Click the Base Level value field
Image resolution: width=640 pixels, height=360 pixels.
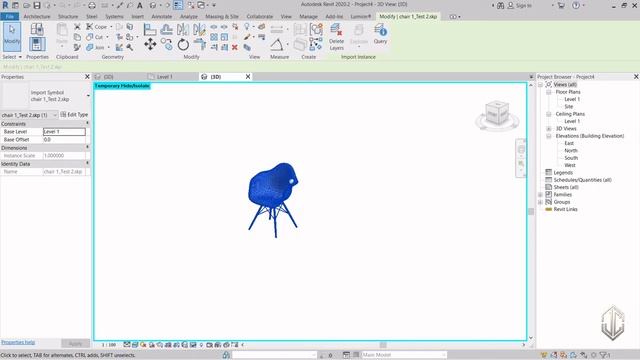click(x=64, y=132)
